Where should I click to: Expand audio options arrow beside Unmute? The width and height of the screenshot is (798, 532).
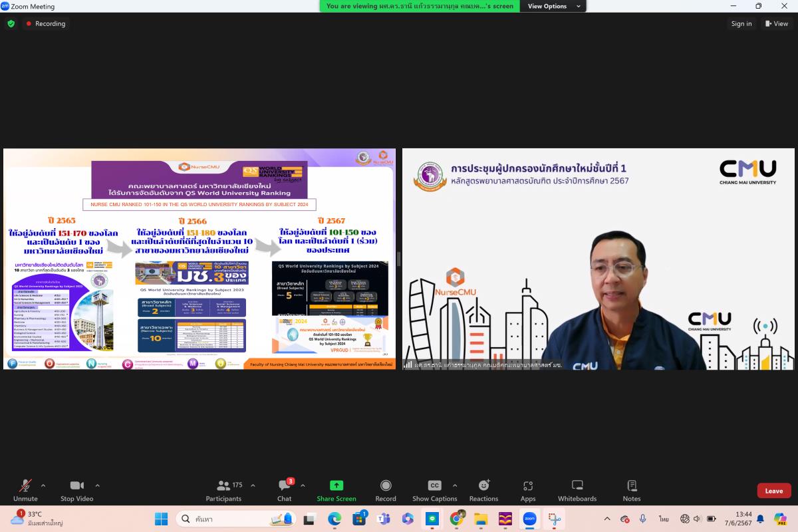(43, 485)
